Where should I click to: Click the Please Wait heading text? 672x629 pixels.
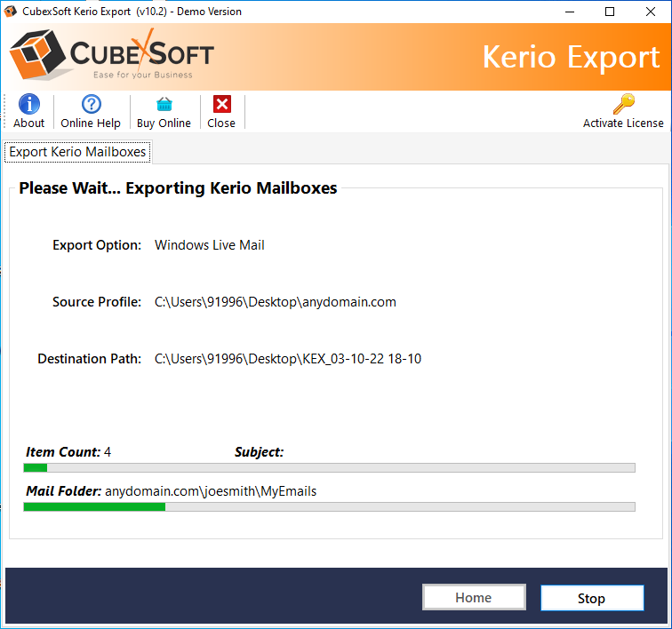178,188
